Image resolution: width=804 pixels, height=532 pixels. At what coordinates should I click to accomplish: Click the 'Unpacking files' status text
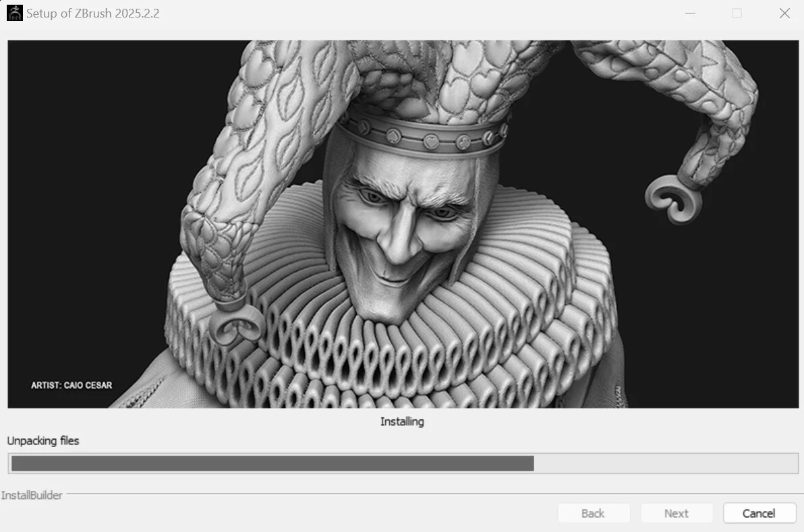pyautogui.click(x=43, y=441)
